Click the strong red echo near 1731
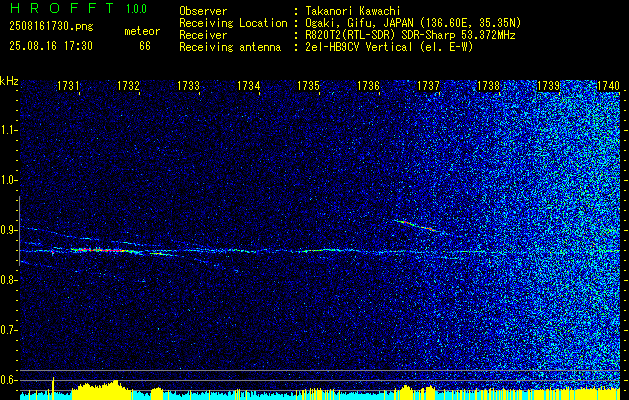 (x=98, y=250)
